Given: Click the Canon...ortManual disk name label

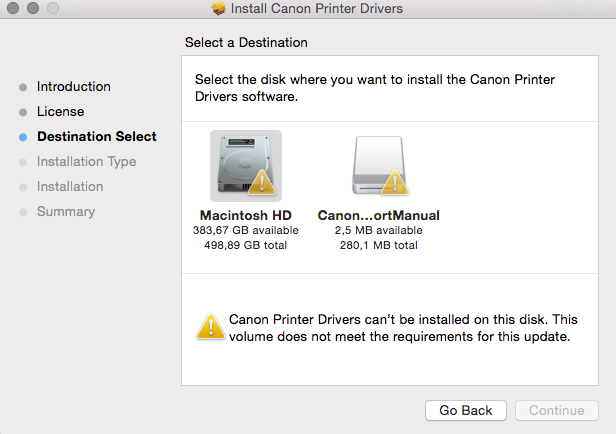Looking at the screenshot, I should pyautogui.click(x=378, y=215).
